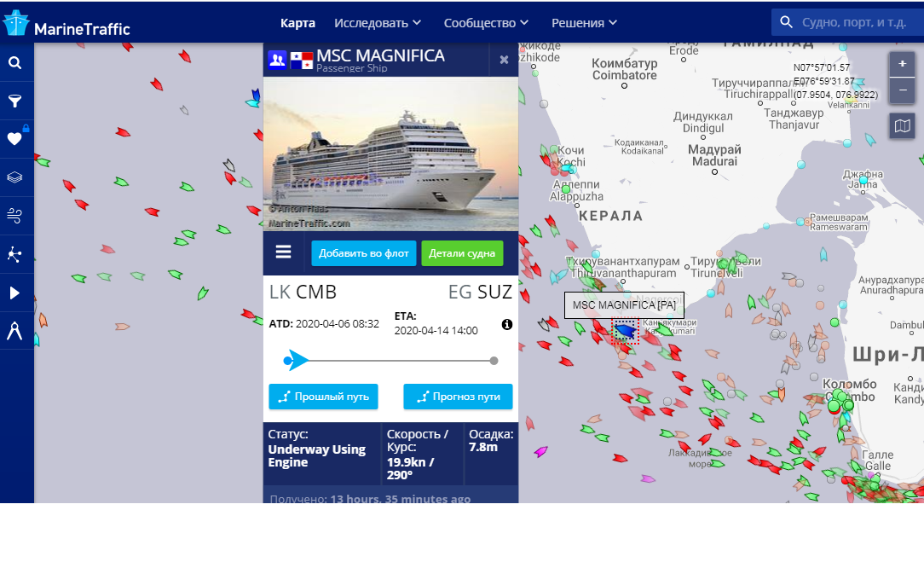The height and width of the screenshot is (568, 924).
Task: Expand the Сообщество dropdown menu
Action: pyautogui.click(x=486, y=23)
